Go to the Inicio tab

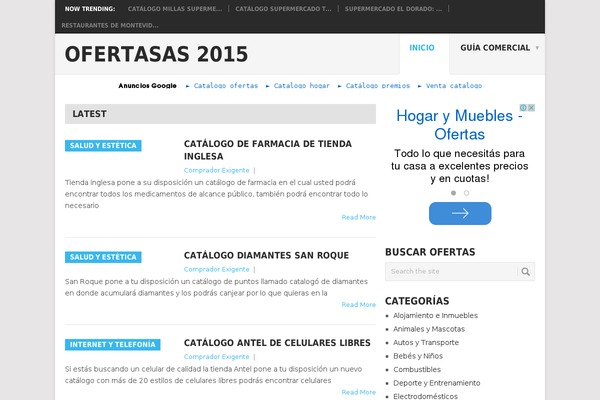tap(422, 48)
